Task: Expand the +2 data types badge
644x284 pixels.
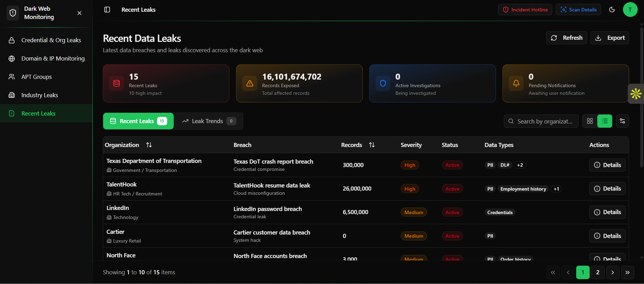Action: [x=520, y=165]
